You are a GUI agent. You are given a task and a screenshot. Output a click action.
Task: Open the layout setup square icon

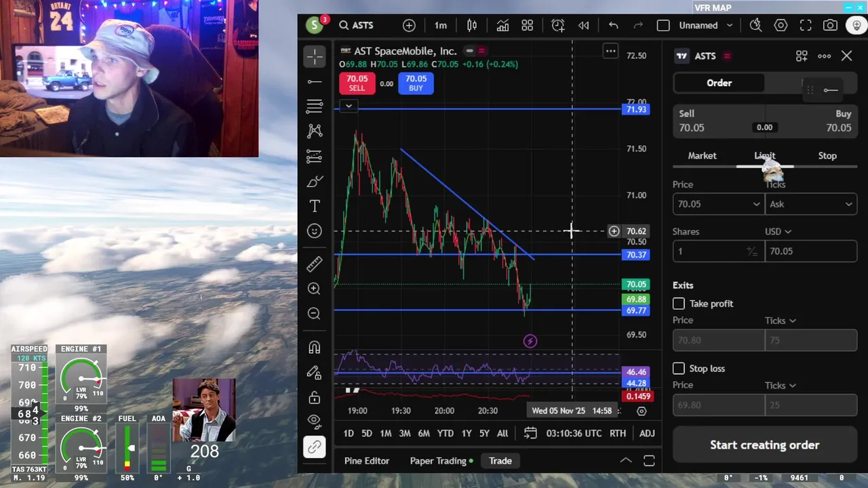pyautogui.click(x=663, y=25)
